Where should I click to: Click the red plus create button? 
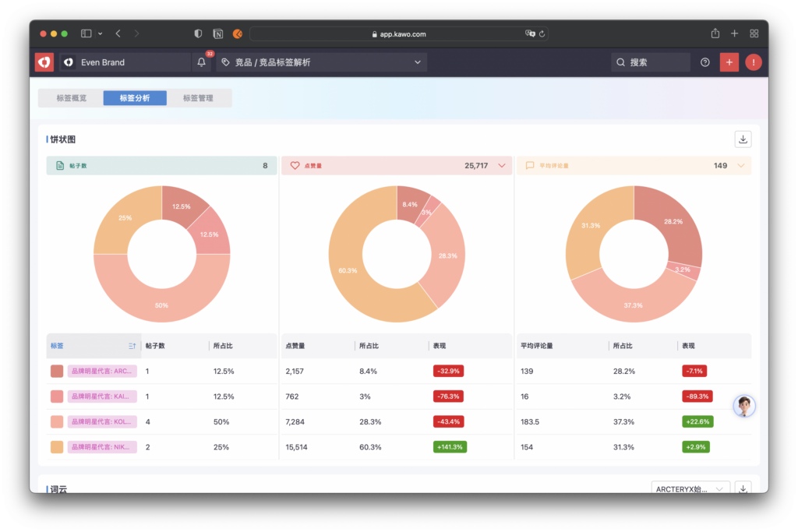(x=729, y=62)
